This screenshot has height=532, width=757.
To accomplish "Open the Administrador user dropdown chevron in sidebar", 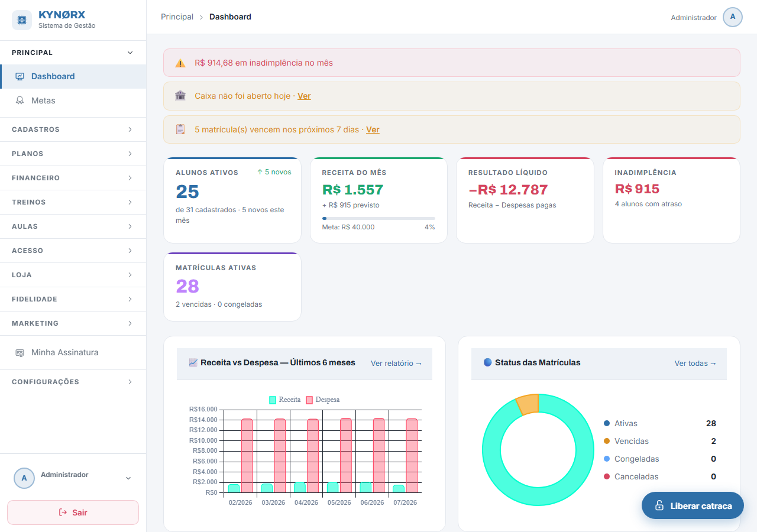I will tap(128, 478).
